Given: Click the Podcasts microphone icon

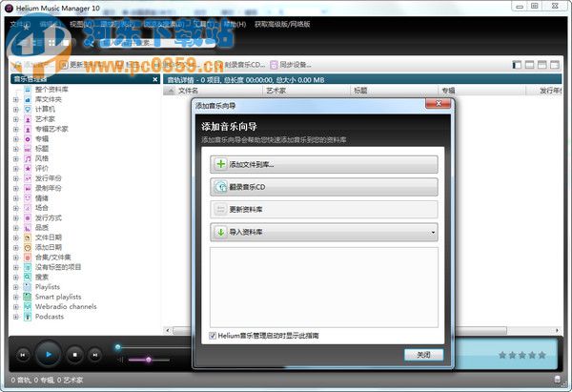Looking at the screenshot, I should (28, 317).
